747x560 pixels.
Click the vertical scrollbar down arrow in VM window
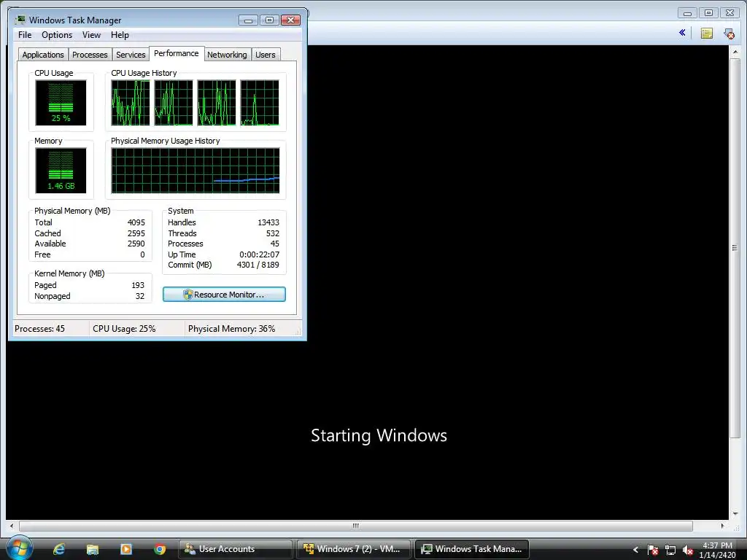(735, 514)
